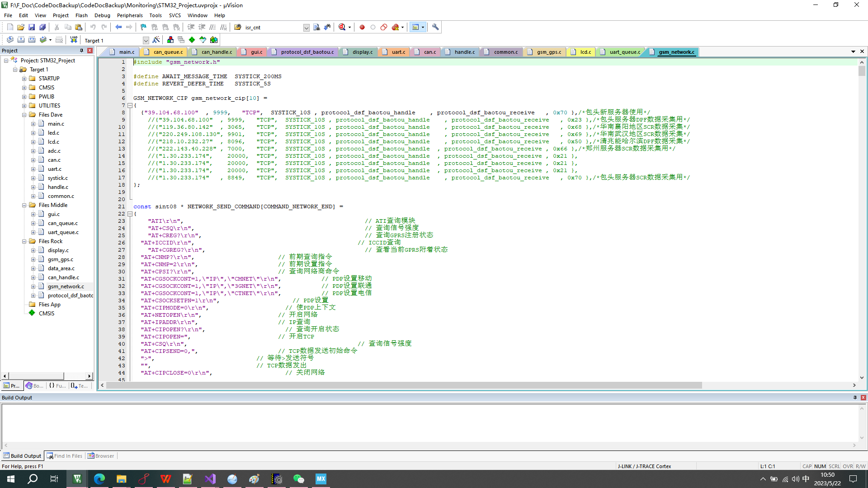Save all files with the multi-disk icon
This screenshot has width=868, height=488.
[x=42, y=27]
